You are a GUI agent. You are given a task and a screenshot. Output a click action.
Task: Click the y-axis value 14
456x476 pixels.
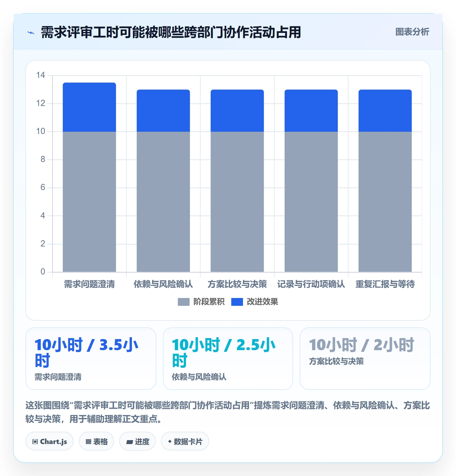tap(41, 75)
